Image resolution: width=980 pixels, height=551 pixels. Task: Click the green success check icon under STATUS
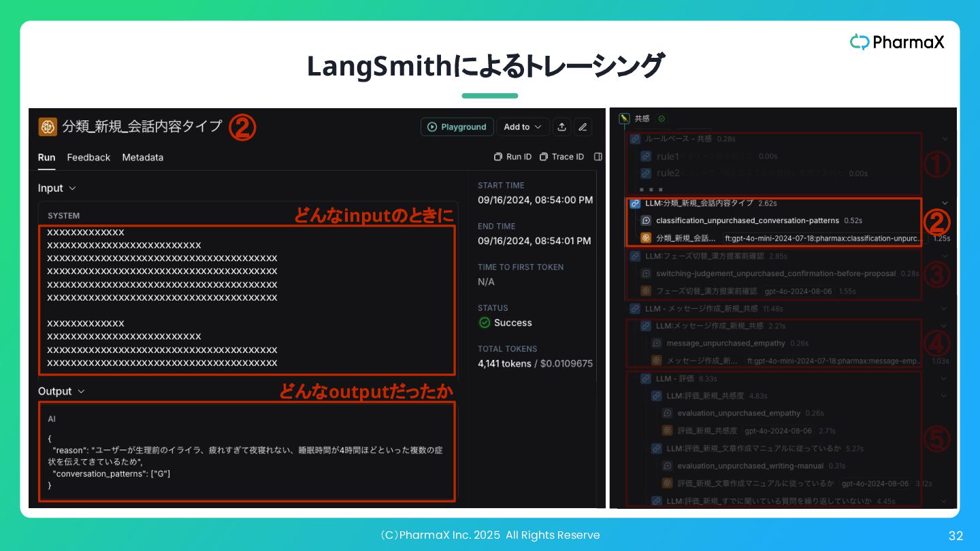485,323
